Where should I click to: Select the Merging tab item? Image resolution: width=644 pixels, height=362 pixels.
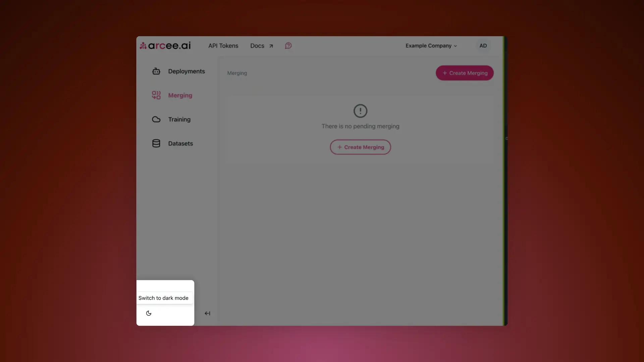point(180,95)
